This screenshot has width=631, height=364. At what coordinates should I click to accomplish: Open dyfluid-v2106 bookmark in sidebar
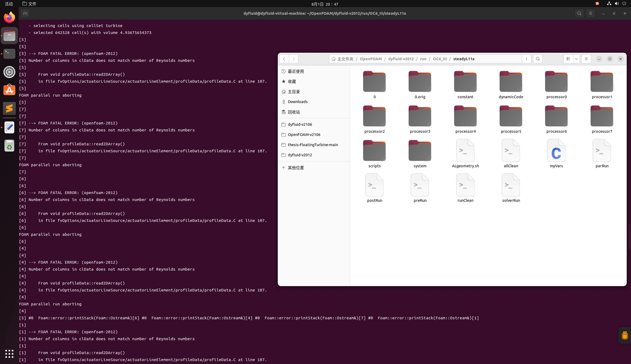[314, 124]
